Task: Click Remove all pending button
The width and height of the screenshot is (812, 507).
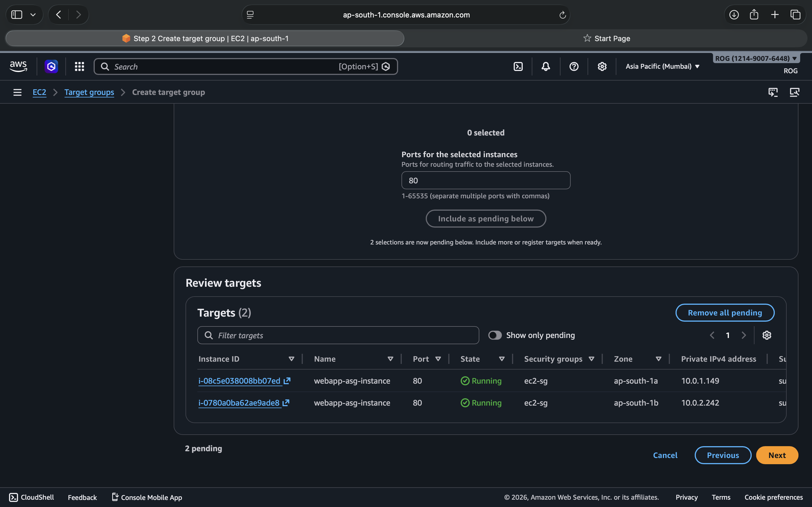Action: click(x=725, y=313)
